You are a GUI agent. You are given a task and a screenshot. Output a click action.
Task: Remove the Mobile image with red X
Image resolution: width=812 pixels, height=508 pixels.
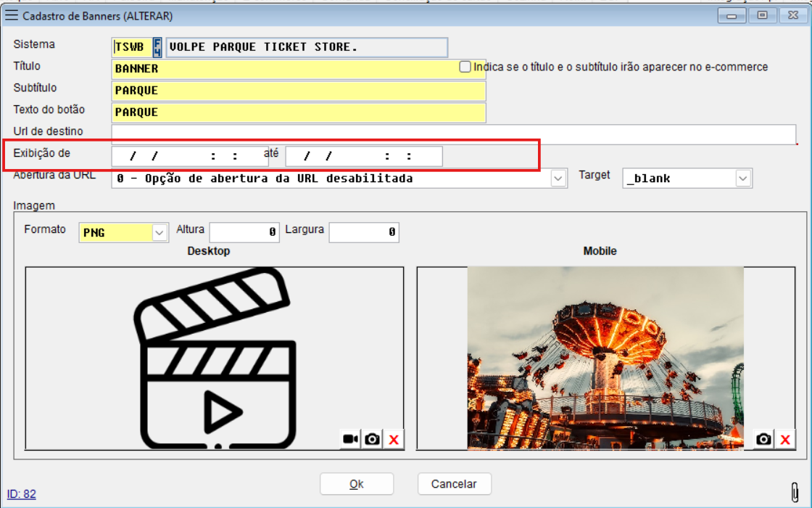point(784,439)
